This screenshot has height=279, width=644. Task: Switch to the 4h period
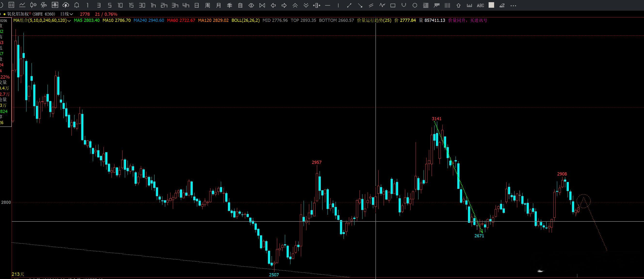coord(186,5)
